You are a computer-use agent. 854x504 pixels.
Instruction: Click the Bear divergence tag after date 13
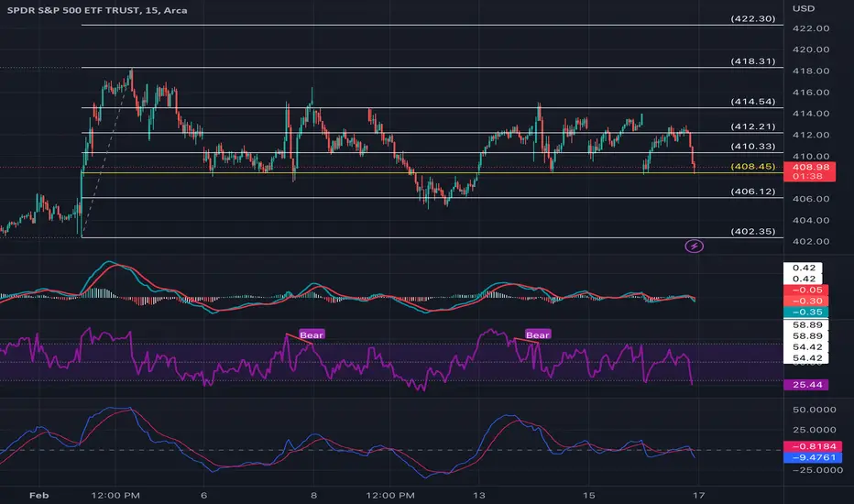tap(538, 334)
